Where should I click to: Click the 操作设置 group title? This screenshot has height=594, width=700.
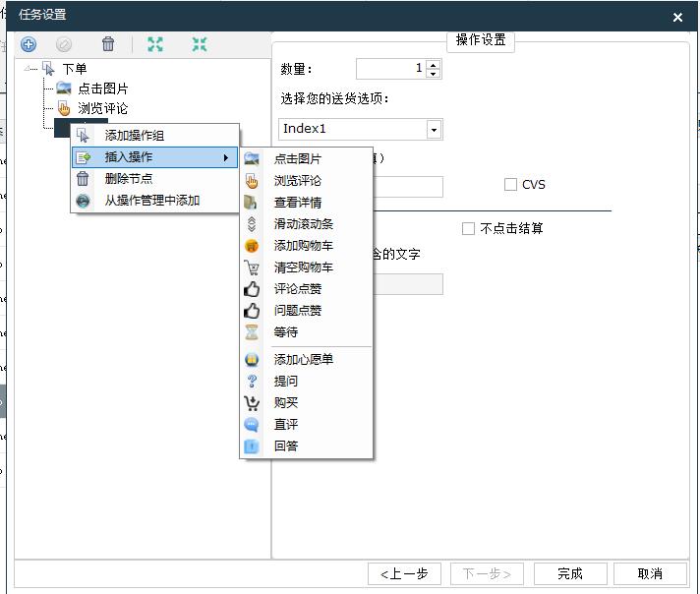[x=481, y=39]
